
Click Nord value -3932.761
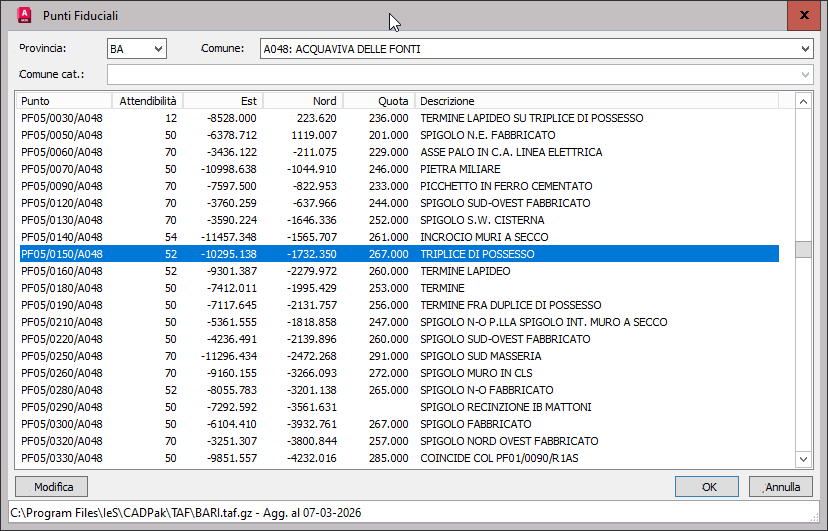312,424
